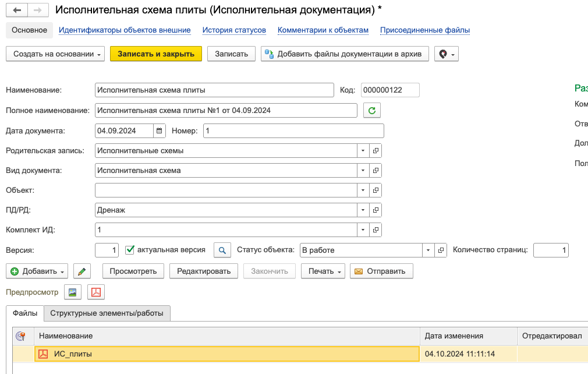Open the calendar picker for document date
Image resolution: width=588 pixels, height=374 pixels.
(x=160, y=131)
